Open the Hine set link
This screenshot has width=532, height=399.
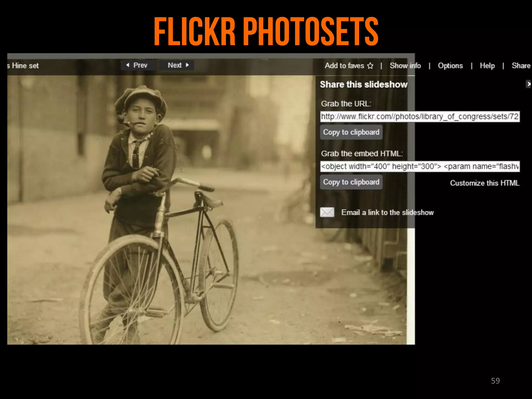click(23, 66)
